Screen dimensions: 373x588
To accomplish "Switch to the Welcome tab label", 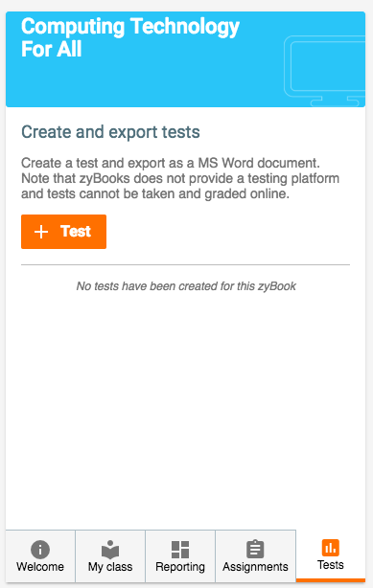I will click(x=40, y=566).
